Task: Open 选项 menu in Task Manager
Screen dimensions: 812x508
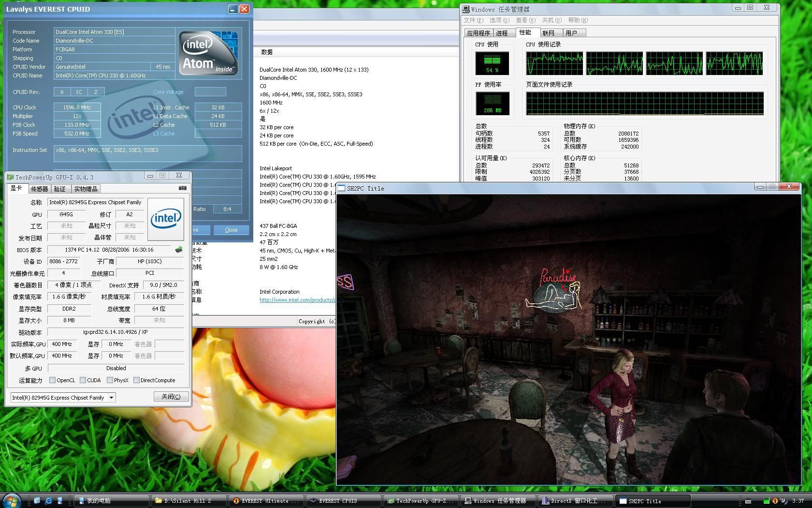Action: click(499, 20)
